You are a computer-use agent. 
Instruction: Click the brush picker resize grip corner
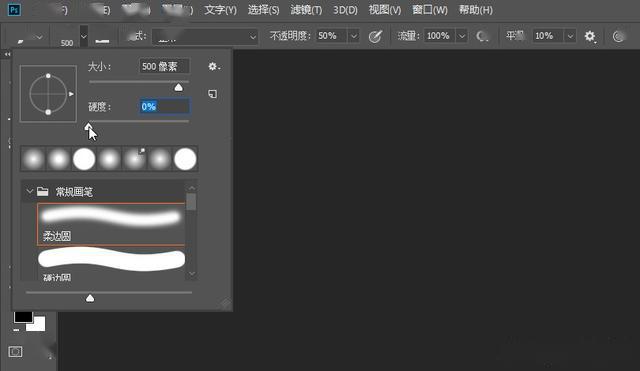(x=227, y=304)
